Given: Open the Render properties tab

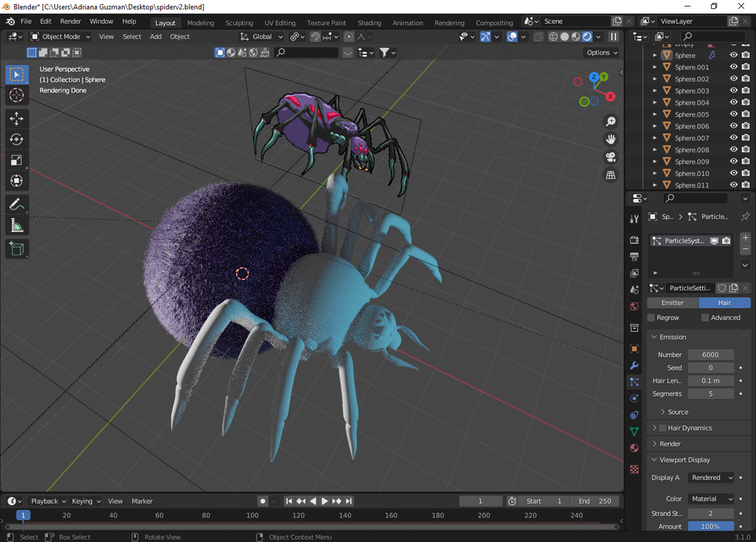Looking at the screenshot, I should click(x=635, y=240).
